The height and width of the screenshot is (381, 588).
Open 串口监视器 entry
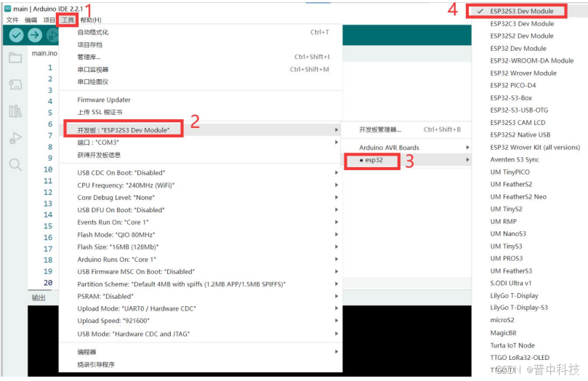tap(201, 69)
